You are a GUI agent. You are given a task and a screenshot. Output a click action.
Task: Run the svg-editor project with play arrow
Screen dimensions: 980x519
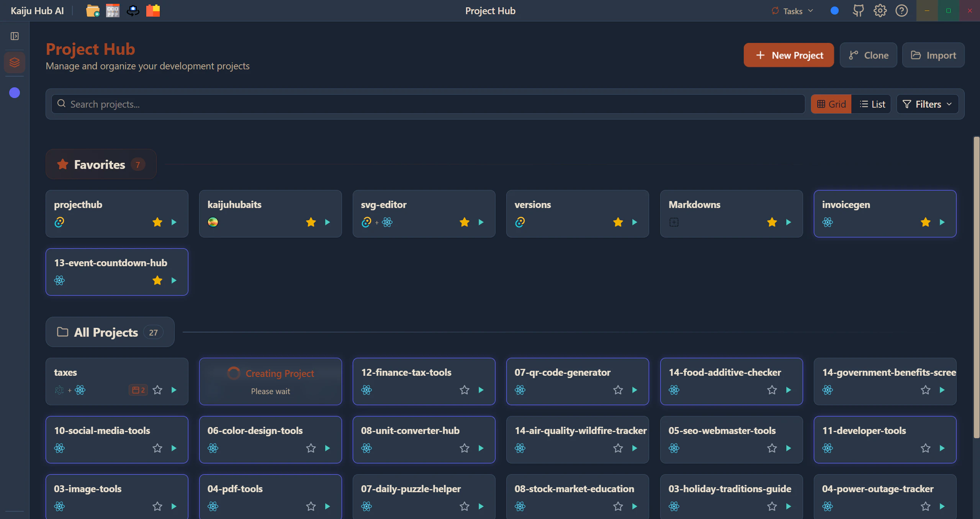click(x=481, y=222)
